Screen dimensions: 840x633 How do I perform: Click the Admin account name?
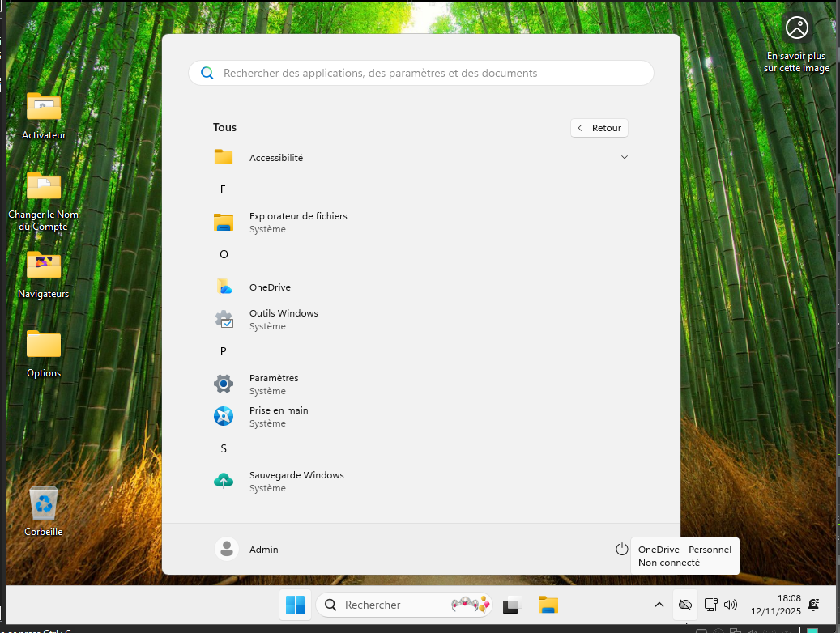(263, 550)
